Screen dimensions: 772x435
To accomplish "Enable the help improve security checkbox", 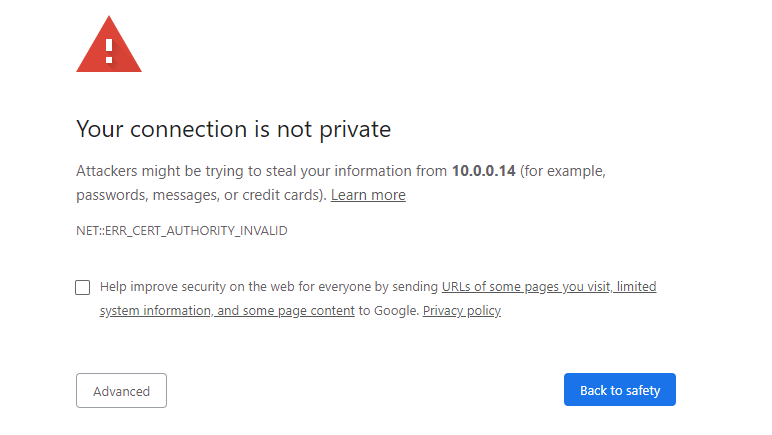I will 83,287.
